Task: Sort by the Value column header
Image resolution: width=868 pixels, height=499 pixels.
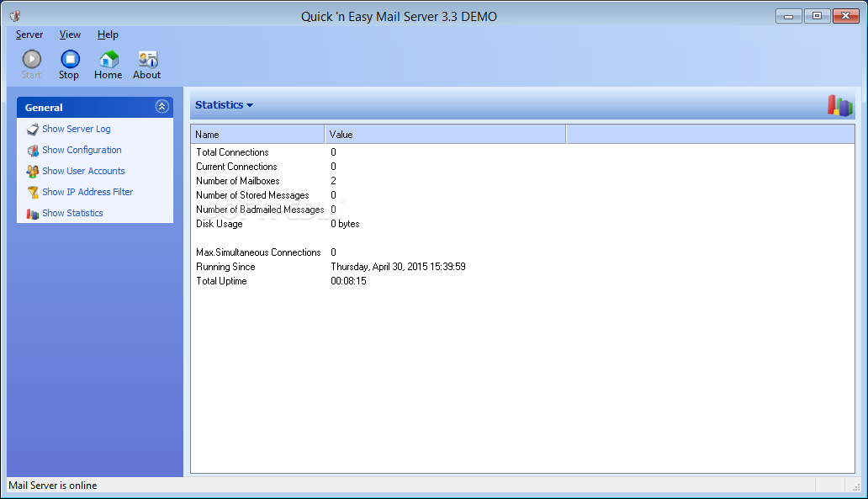Action: coord(446,134)
